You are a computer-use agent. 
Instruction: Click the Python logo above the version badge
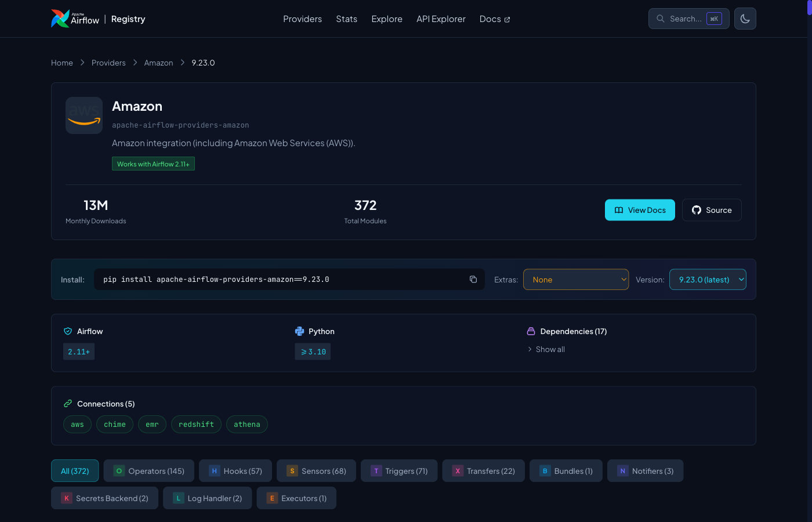[x=299, y=331]
